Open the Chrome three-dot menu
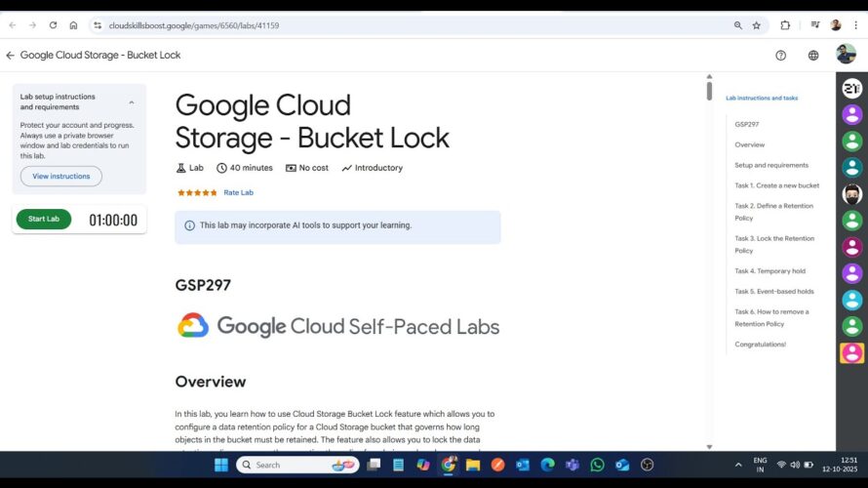Viewport: 868px width, 488px height. click(x=855, y=25)
